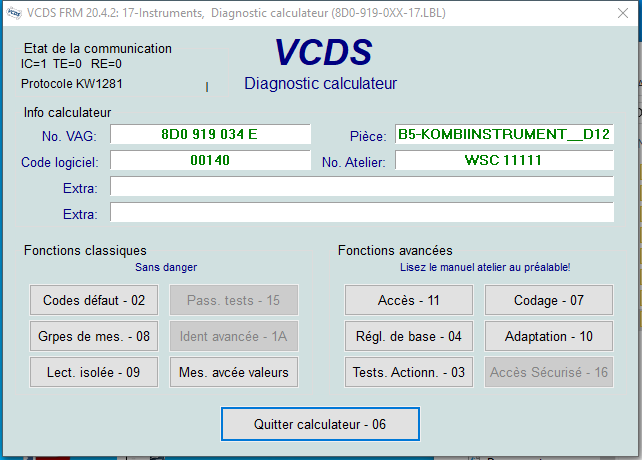Click the greyed Accès Sécurisé - 16 button
Viewport: 642px width, 460px height.
[x=549, y=373]
